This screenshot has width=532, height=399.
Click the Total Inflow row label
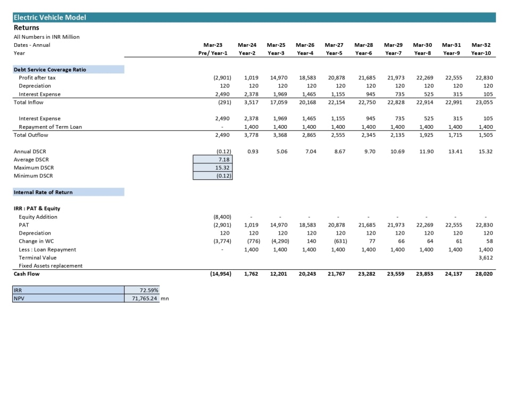pos(29,103)
